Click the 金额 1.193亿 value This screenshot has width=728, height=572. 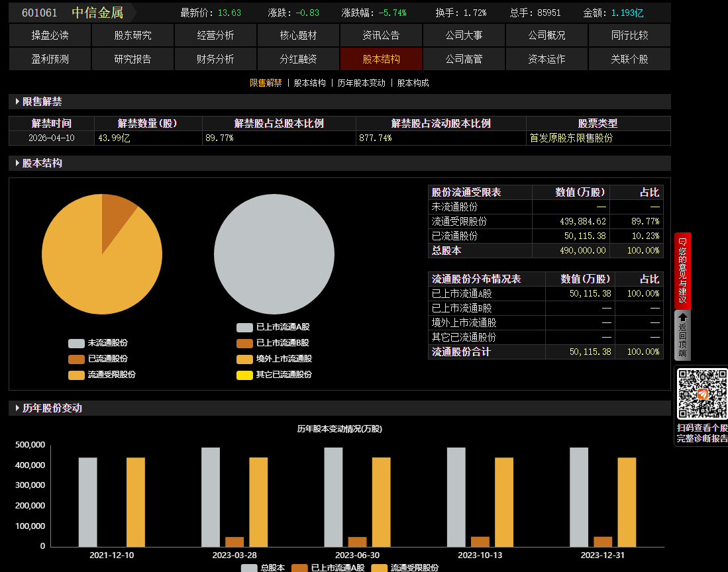coord(627,13)
